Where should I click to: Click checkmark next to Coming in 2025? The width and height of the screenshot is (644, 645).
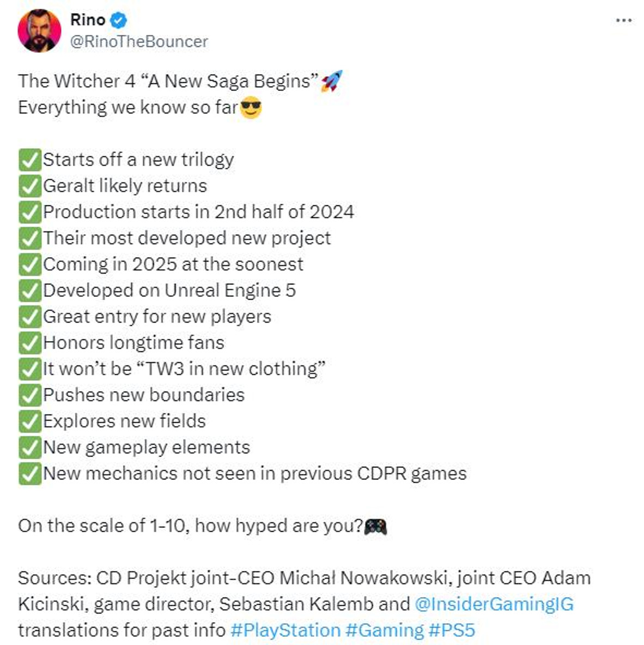click(30, 265)
